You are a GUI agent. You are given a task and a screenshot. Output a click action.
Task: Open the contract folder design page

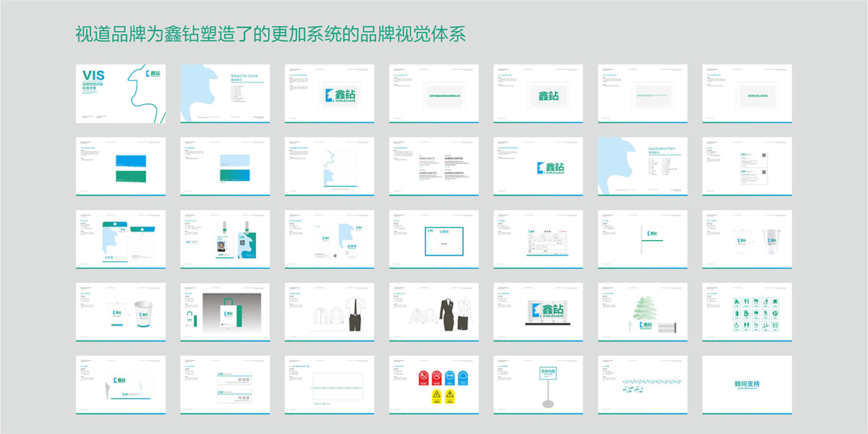click(329, 239)
